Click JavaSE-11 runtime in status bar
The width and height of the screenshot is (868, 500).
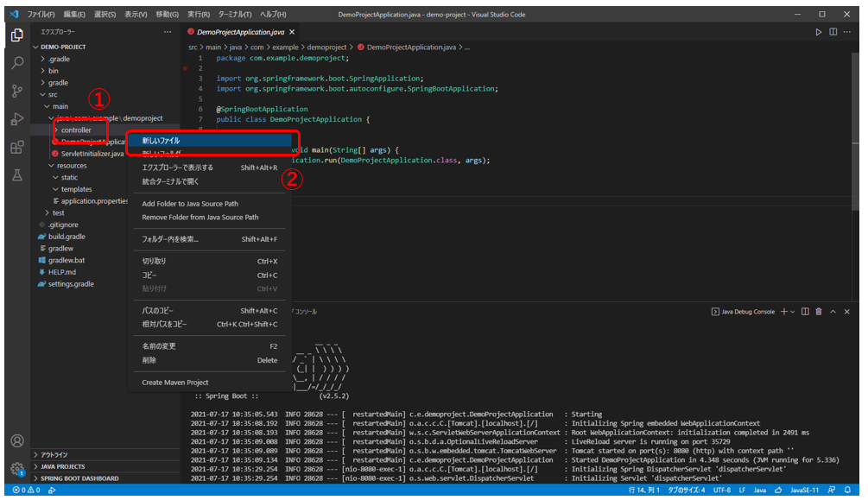[804, 490]
